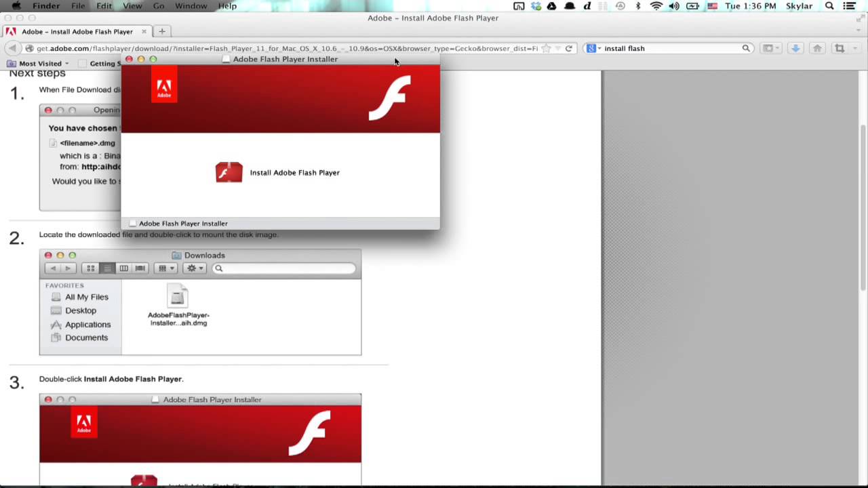The width and height of the screenshot is (868, 488).
Task: Enter fullscreen using the window corner arrows
Action: pyautogui.click(x=861, y=18)
